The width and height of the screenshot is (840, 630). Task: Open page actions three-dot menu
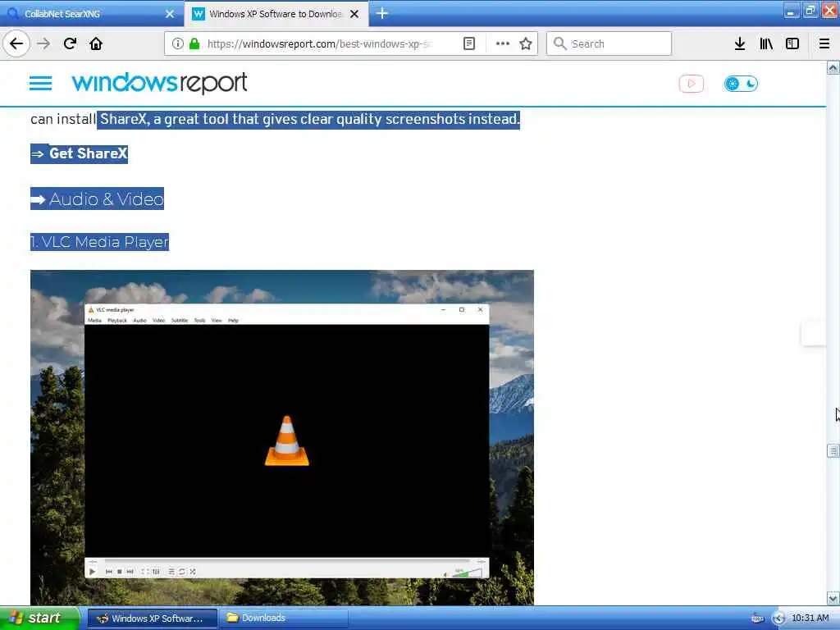503,43
